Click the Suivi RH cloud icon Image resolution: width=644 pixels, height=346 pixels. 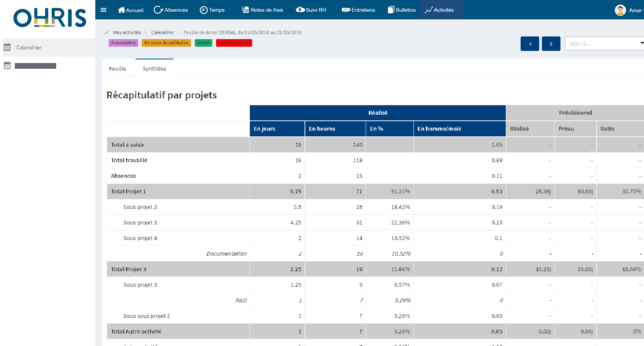point(300,10)
